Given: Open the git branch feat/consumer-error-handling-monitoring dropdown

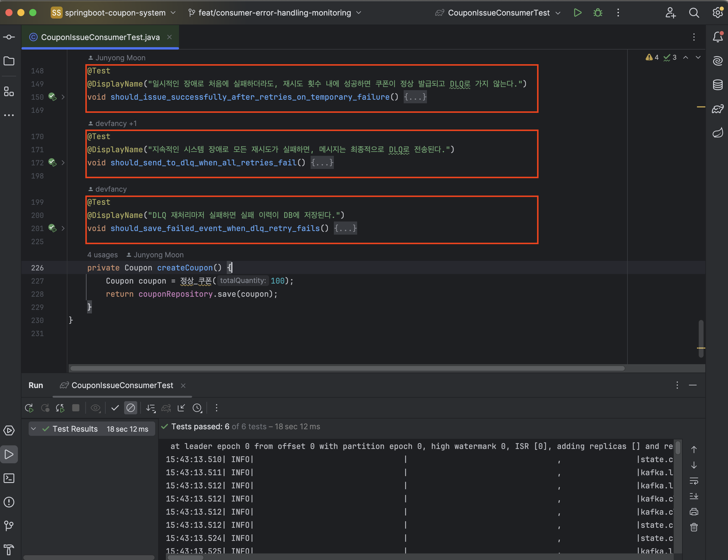Looking at the screenshot, I should (274, 13).
